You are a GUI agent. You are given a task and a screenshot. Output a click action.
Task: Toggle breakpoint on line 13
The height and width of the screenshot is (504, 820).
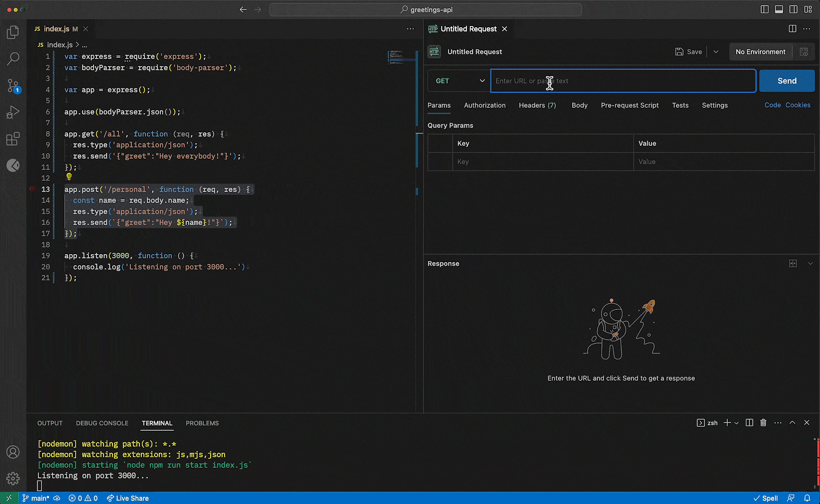tap(32, 189)
